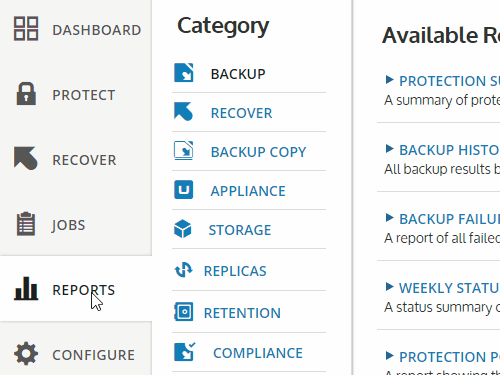The width and height of the screenshot is (500, 375).
Task: Click the Backup Copy category icon
Action: coord(183,150)
